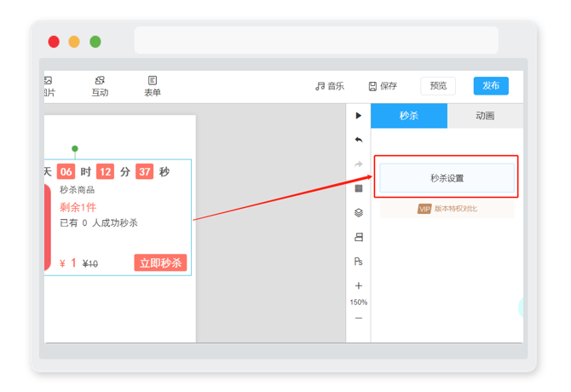The image size is (571, 392).
Task: Click the countdown hours box 06
Action: 66,171
